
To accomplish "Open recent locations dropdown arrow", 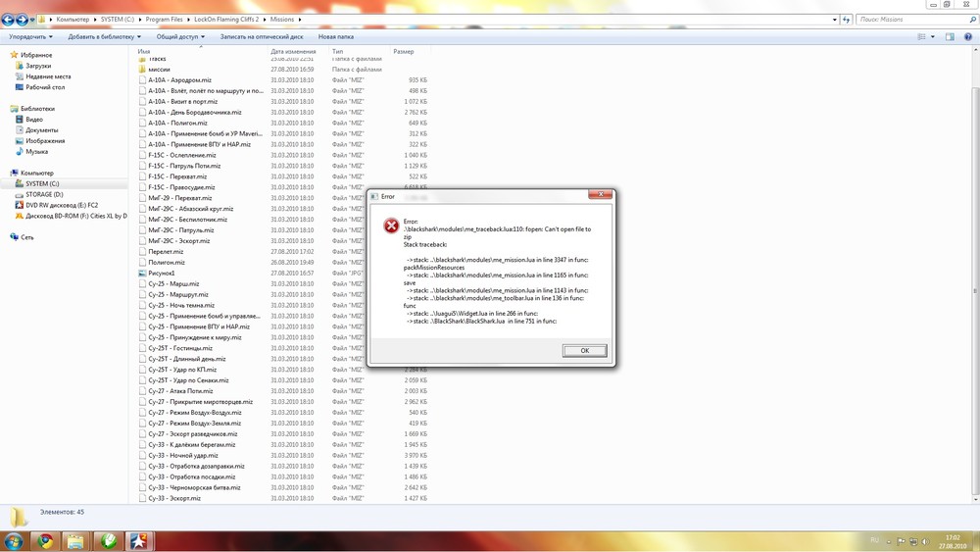I will click(32, 20).
